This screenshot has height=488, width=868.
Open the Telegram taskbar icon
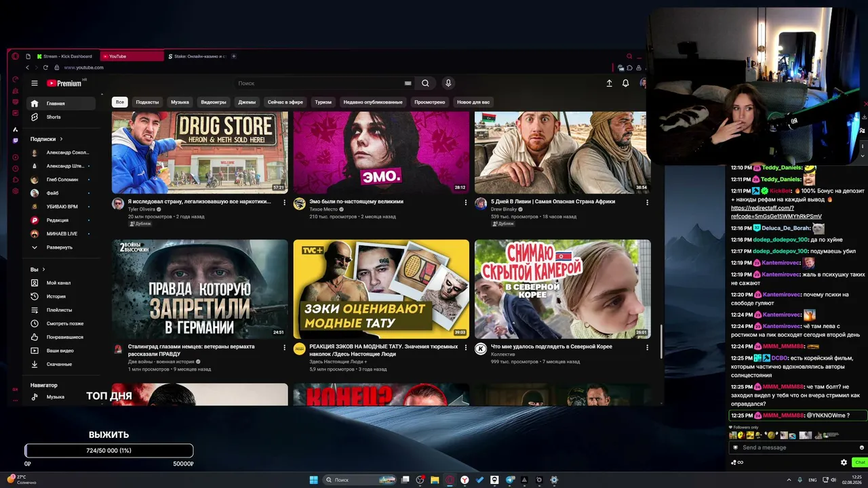pos(509,480)
